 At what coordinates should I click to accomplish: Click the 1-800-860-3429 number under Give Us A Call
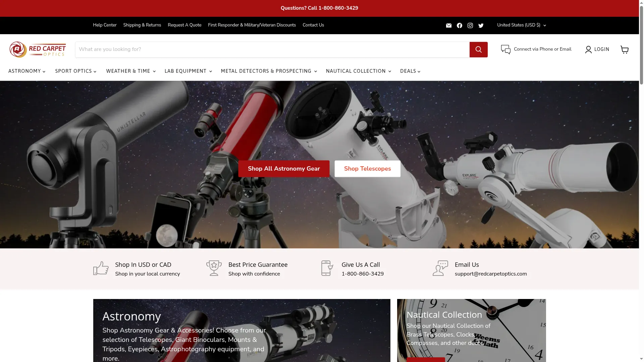click(363, 274)
